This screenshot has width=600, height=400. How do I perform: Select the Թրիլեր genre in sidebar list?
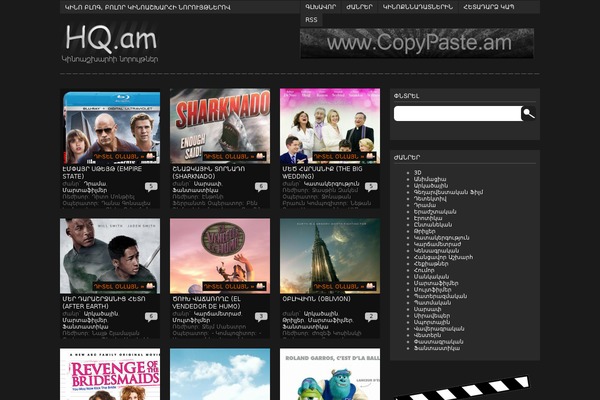click(x=424, y=231)
